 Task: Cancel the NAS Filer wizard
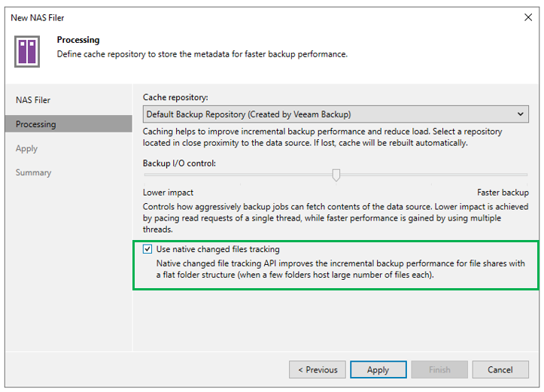click(500, 369)
